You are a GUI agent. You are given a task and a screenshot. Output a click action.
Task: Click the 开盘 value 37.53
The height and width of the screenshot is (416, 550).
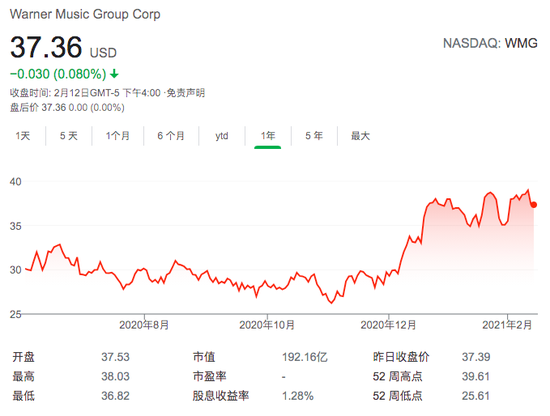(115, 357)
